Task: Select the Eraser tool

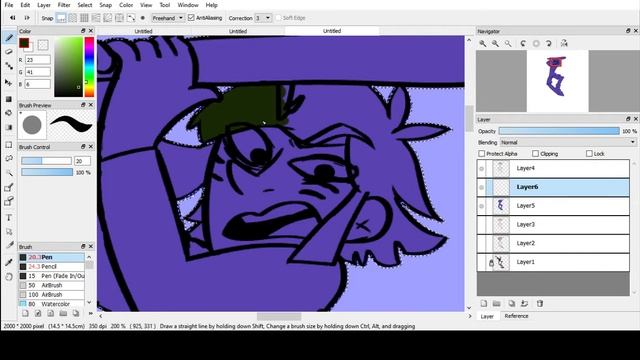Action: click(x=9, y=52)
